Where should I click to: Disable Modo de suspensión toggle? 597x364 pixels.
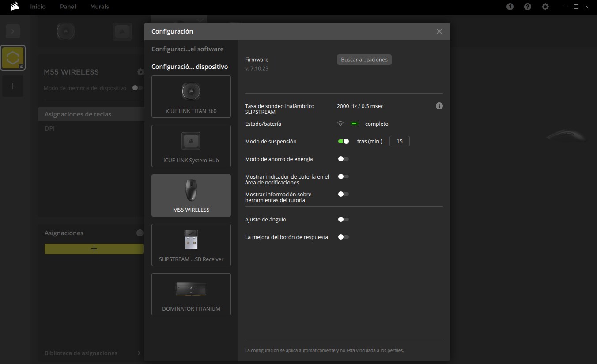(x=344, y=141)
